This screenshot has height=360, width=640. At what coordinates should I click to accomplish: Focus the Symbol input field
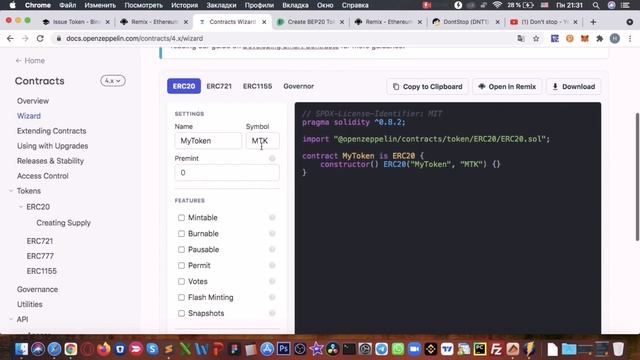coord(262,140)
